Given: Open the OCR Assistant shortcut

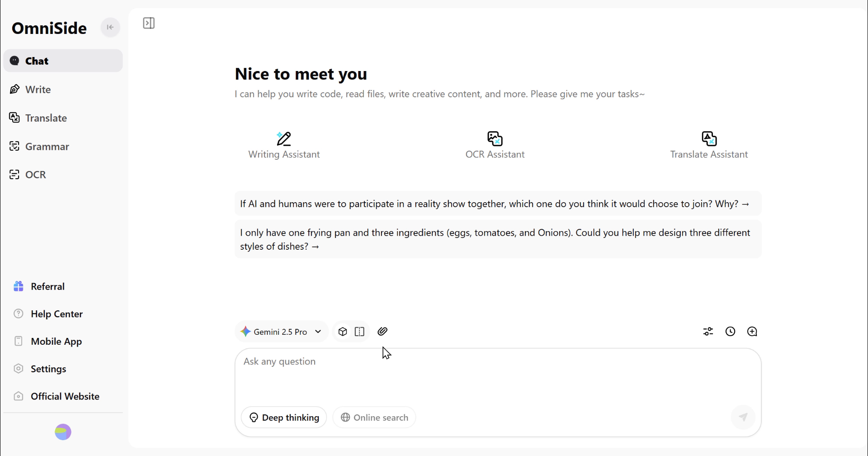Looking at the screenshot, I should (495, 145).
